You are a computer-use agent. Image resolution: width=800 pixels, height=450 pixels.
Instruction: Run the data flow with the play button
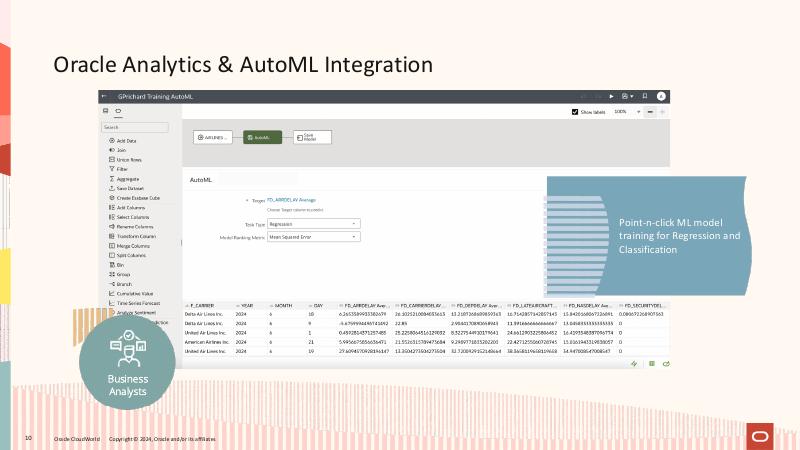point(611,96)
